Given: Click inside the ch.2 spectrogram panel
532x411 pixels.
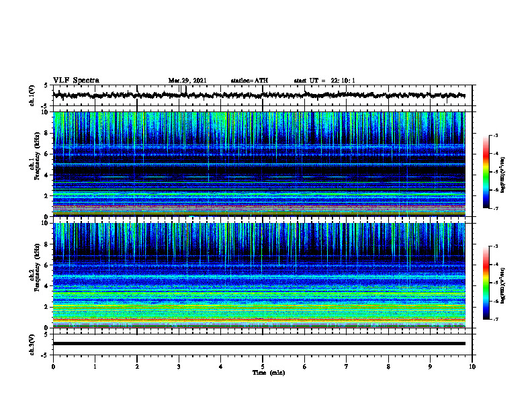Looking at the screenshot, I should pos(259,275).
